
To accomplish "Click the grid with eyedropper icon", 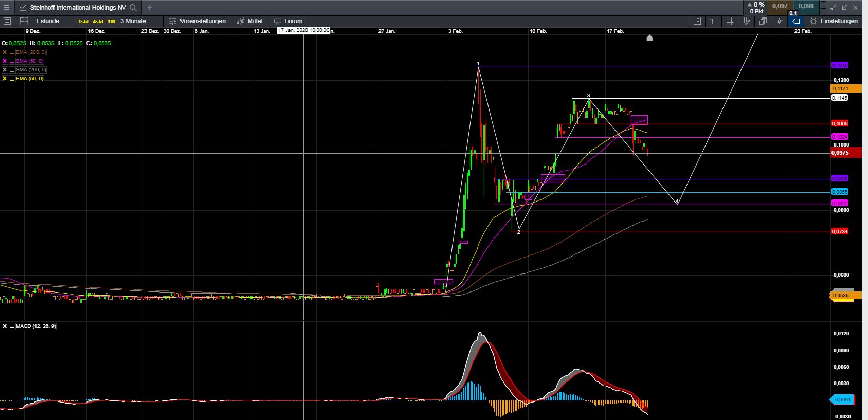I will click(x=747, y=21).
